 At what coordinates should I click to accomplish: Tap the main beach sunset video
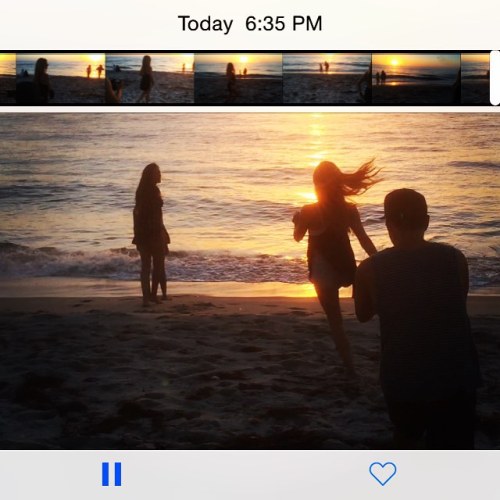[250, 281]
